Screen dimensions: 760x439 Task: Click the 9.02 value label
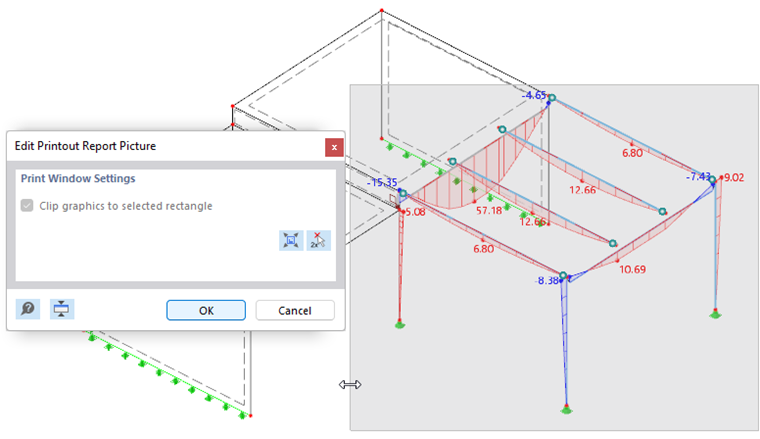coord(734,177)
